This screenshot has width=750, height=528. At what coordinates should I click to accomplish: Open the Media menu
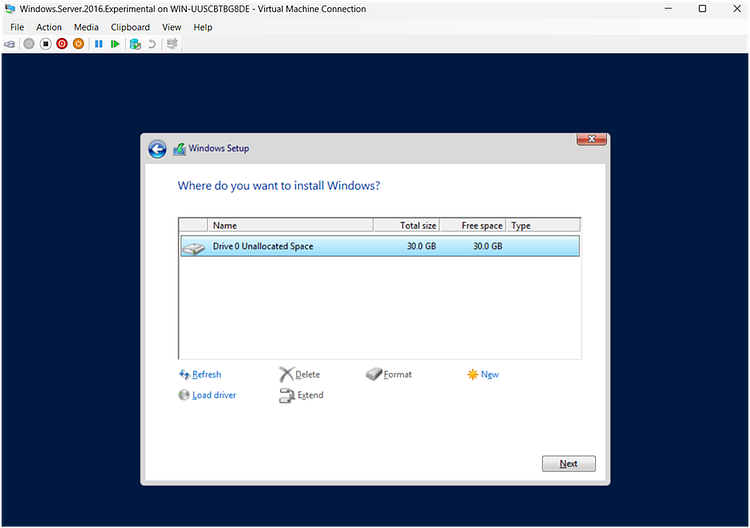[x=86, y=27]
